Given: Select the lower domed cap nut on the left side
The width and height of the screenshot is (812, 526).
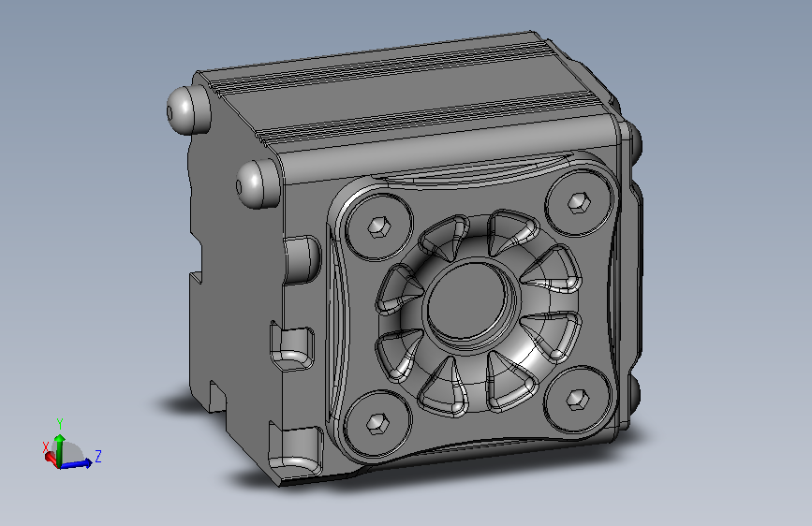Looking at the screenshot, I should [257, 183].
